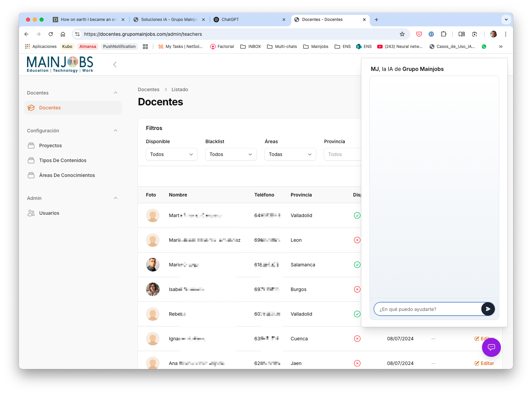Click the Usuarios people icon

click(31, 213)
